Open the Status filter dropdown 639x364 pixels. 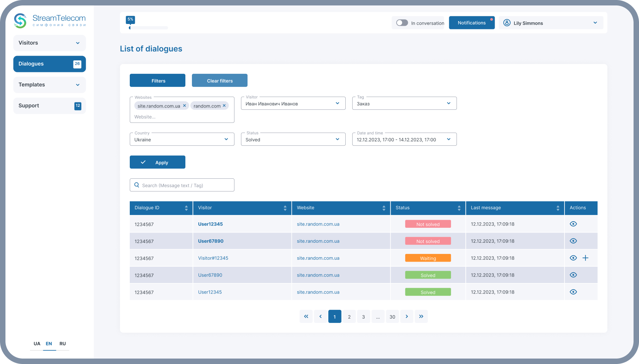pyautogui.click(x=293, y=139)
